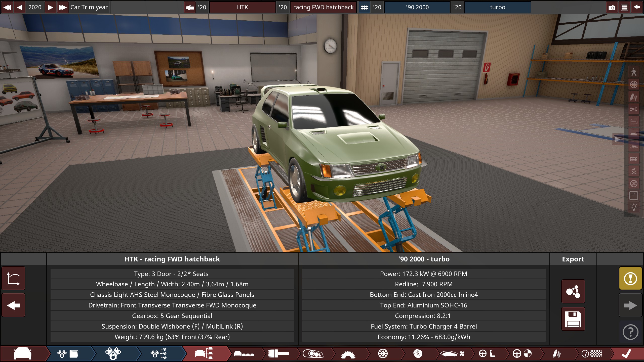Toggle garage lights bulb icon

point(634,208)
